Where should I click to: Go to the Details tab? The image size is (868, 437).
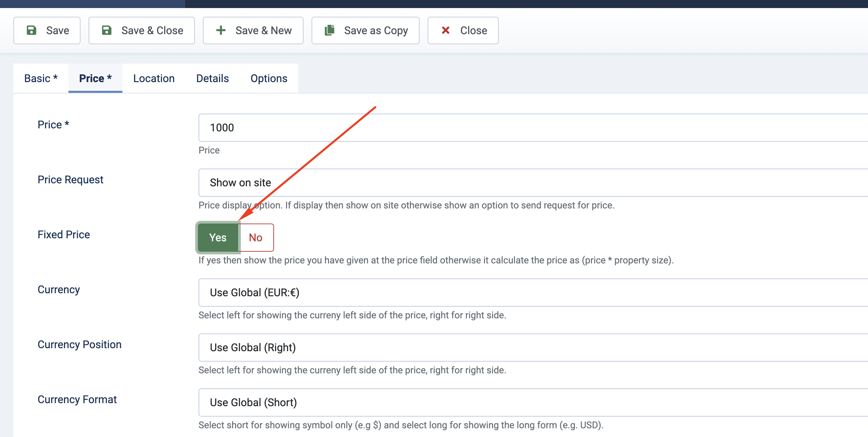click(x=212, y=78)
